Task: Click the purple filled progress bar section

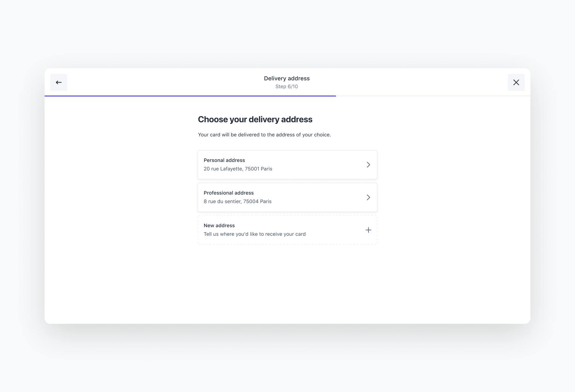Action: (190, 96)
